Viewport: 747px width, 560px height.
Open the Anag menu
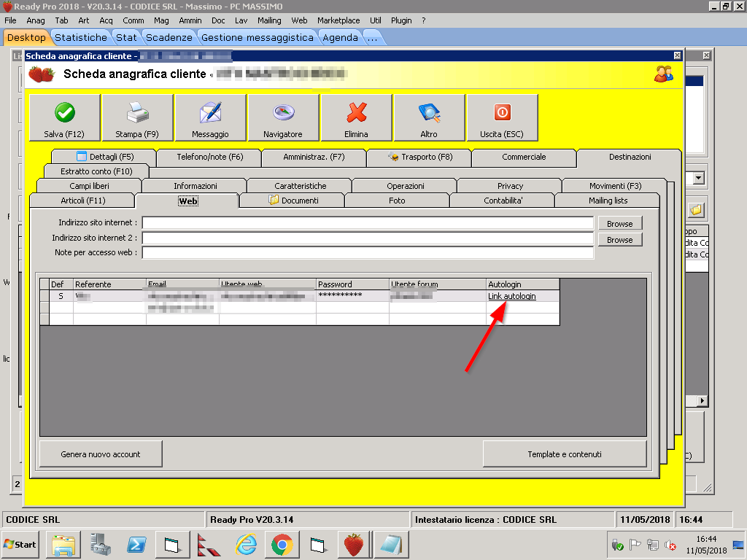[36, 20]
